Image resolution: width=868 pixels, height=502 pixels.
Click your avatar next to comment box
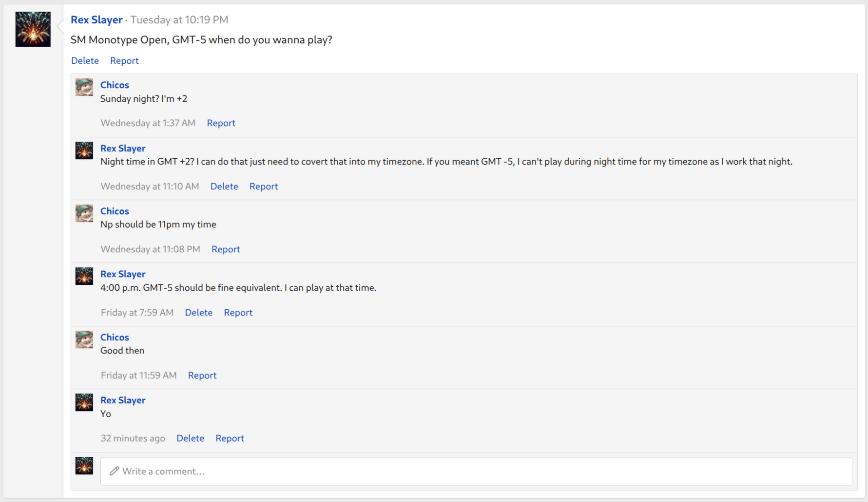coord(84,465)
